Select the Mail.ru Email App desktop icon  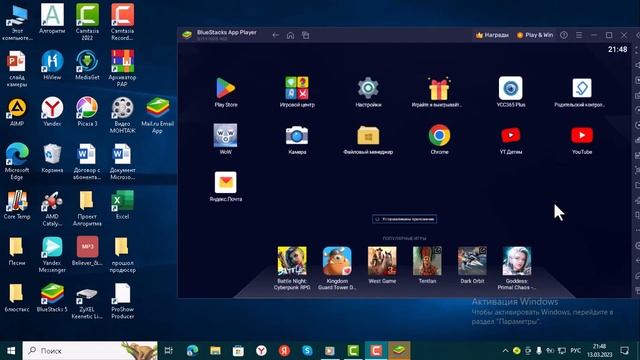click(158, 108)
